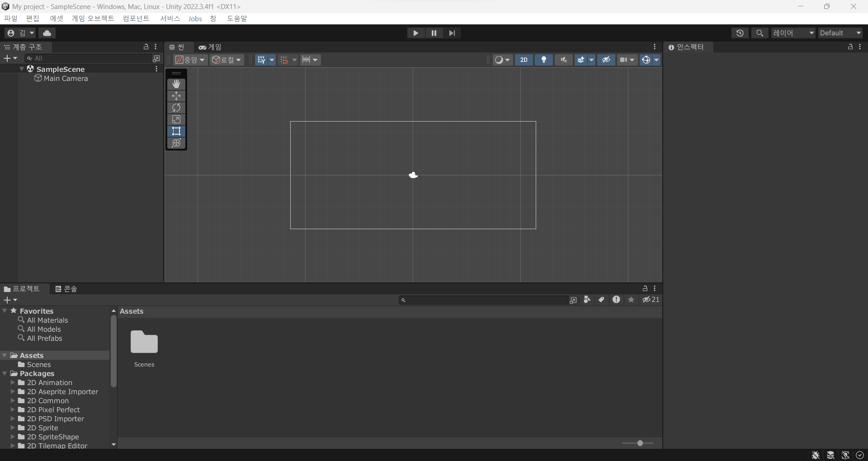Open Hierarchy panel options menu
868x461 pixels.
coord(156,47)
